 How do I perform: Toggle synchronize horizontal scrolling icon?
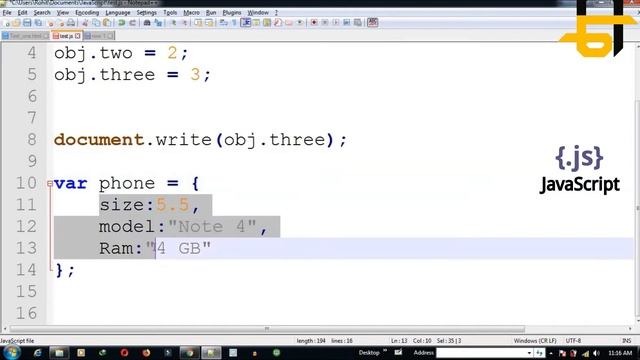[x=209, y=23]
